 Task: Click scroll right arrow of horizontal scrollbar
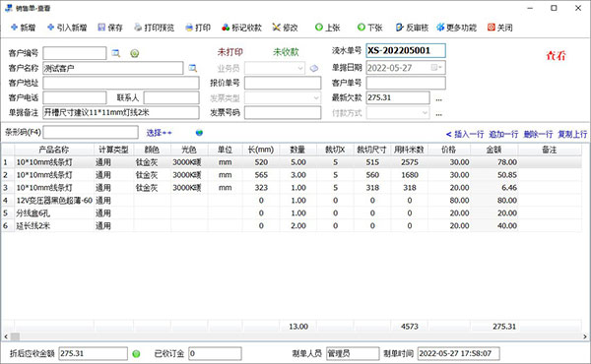585,336
